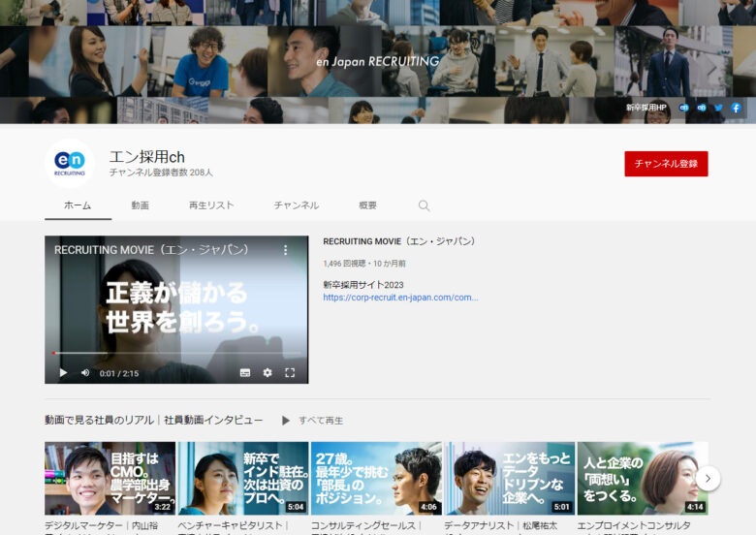Open the corp-recruit.en-japan.com link

tap(400, 298)
